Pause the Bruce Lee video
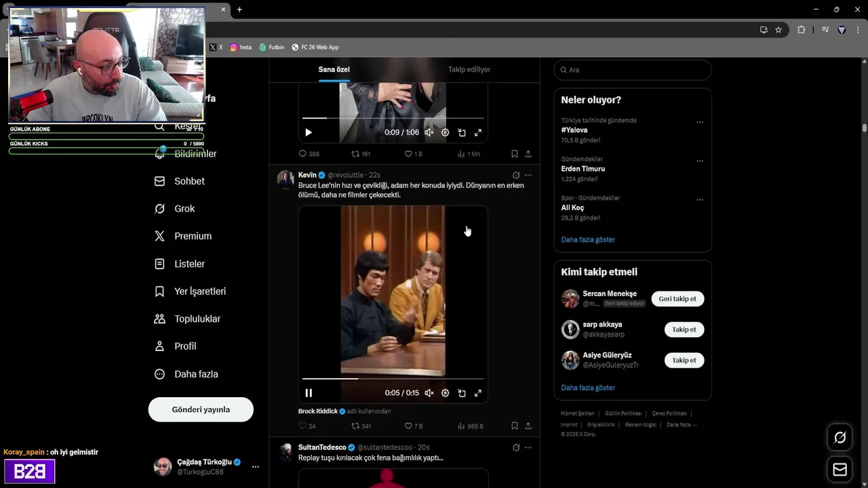This screenshot has height=488, width=868. pyautogui.click(x=309, y=393)
